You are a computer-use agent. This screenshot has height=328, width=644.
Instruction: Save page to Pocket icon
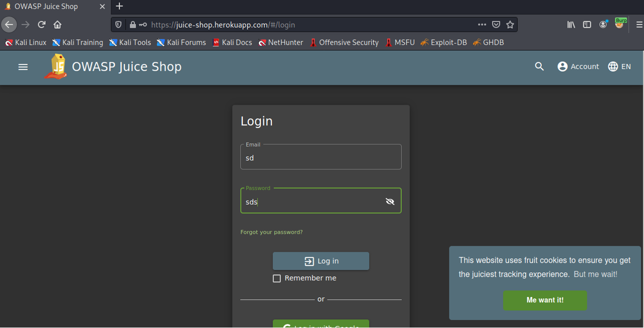point(496,25)
